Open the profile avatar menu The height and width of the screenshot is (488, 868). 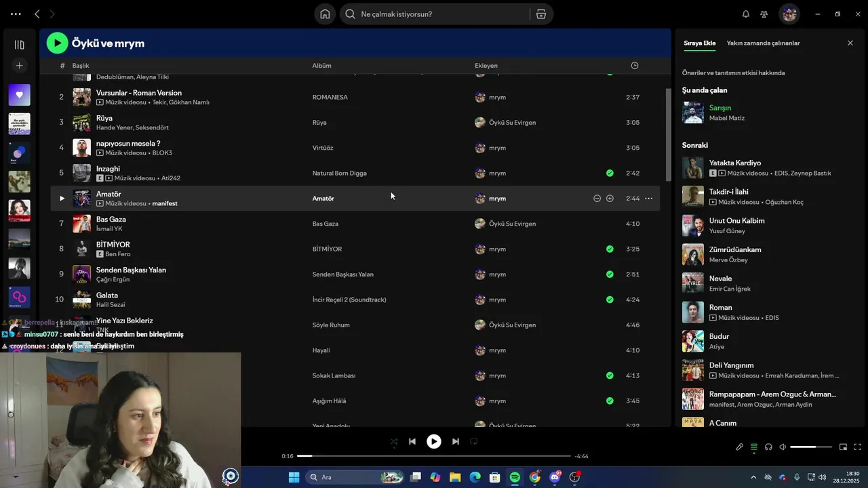click(x=789, y=14)
